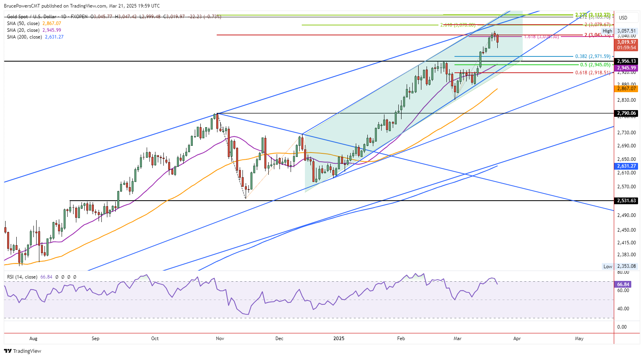
Task: Click the 2,570.00 price axis tick
Action: point(626,187)
